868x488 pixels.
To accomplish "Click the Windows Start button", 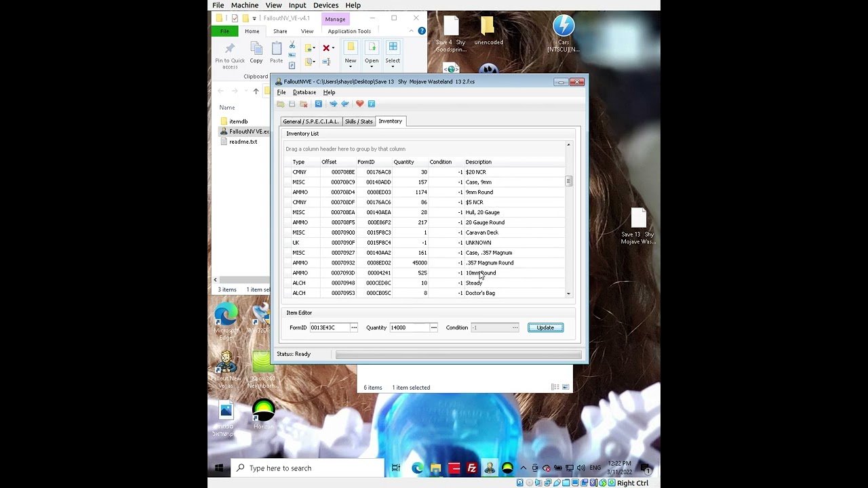I will [x=219, y=468].
